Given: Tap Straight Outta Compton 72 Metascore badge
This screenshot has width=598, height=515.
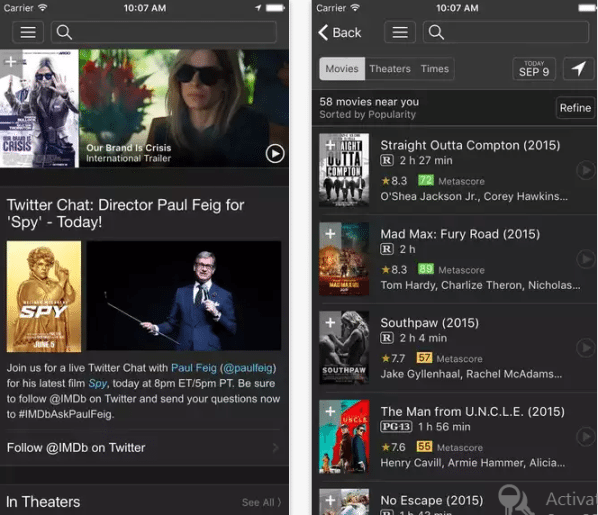Looking at the screenshot, I should [426, 180].
